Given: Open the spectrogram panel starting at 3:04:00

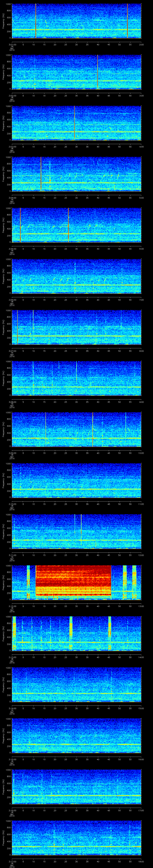Looking at the screenshot, I should point(76,174).
